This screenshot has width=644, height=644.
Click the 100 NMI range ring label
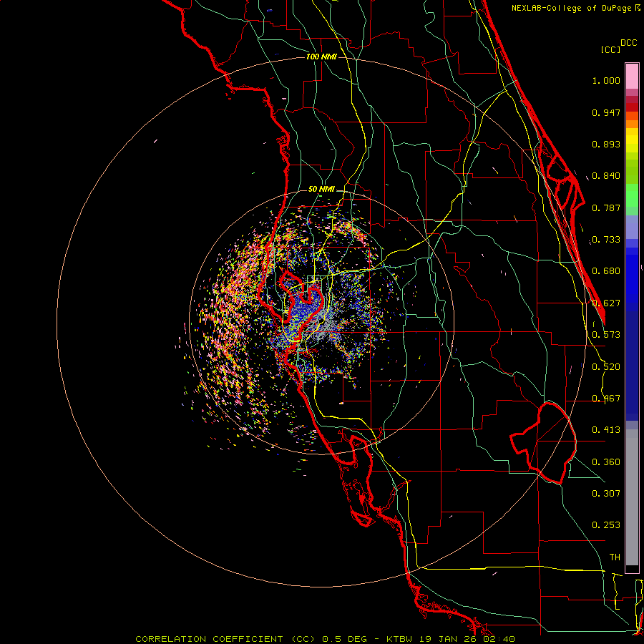321,57
